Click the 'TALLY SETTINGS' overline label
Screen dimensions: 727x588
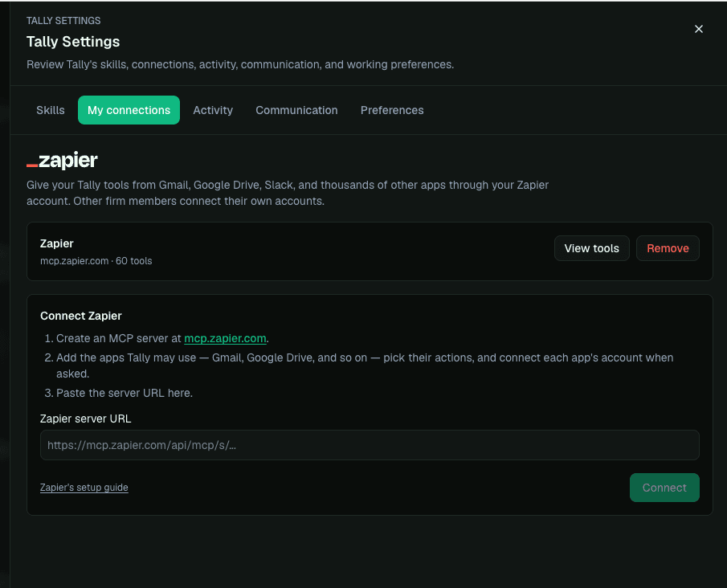click(x=63, y=20)
